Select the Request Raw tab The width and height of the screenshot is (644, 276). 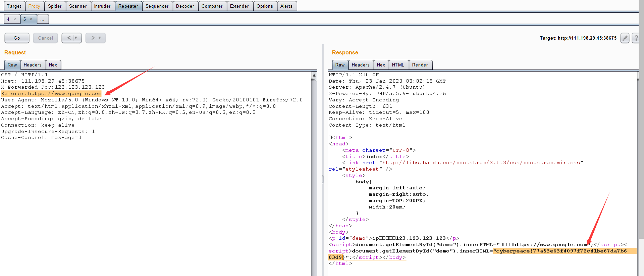coord(12,65)
